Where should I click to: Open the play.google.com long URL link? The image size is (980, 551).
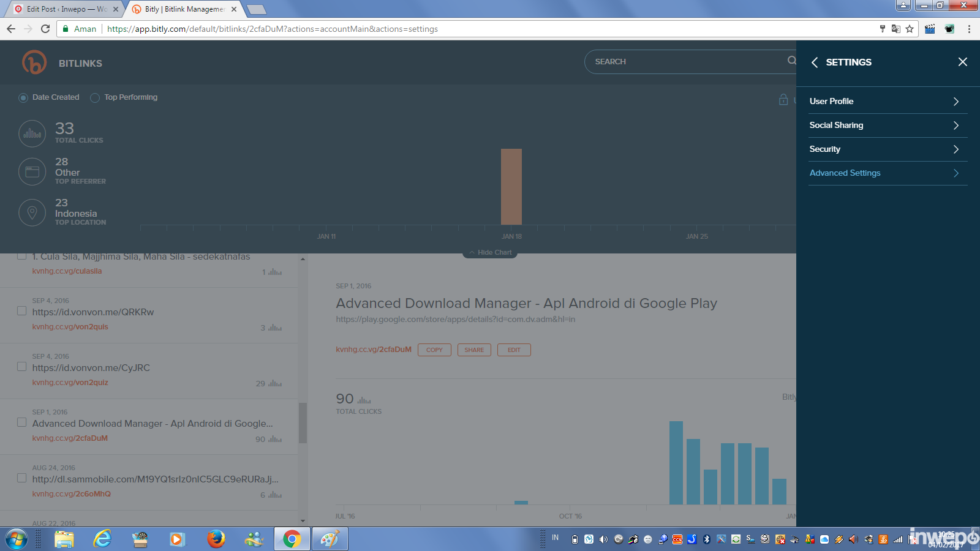click(455, 319)
